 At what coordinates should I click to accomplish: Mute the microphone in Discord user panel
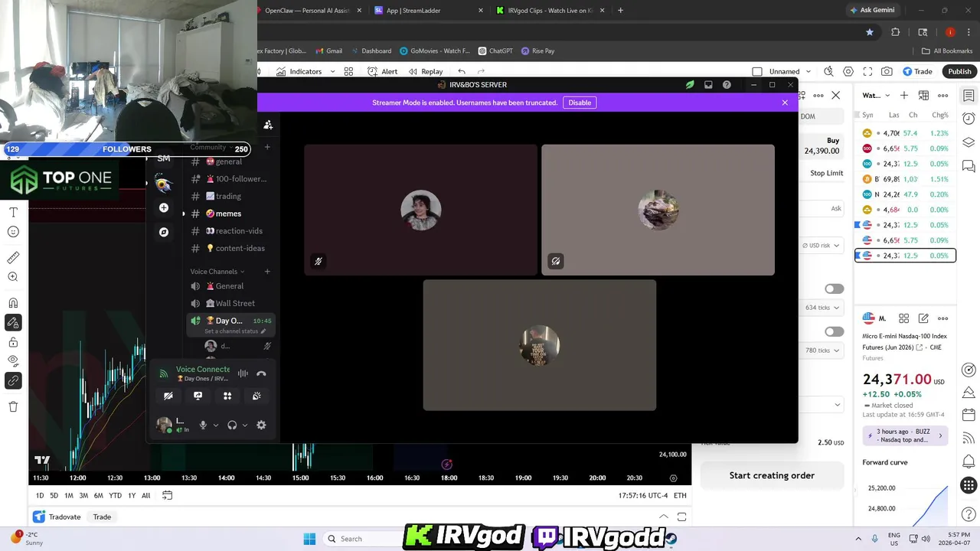click(x=203, y=425)
